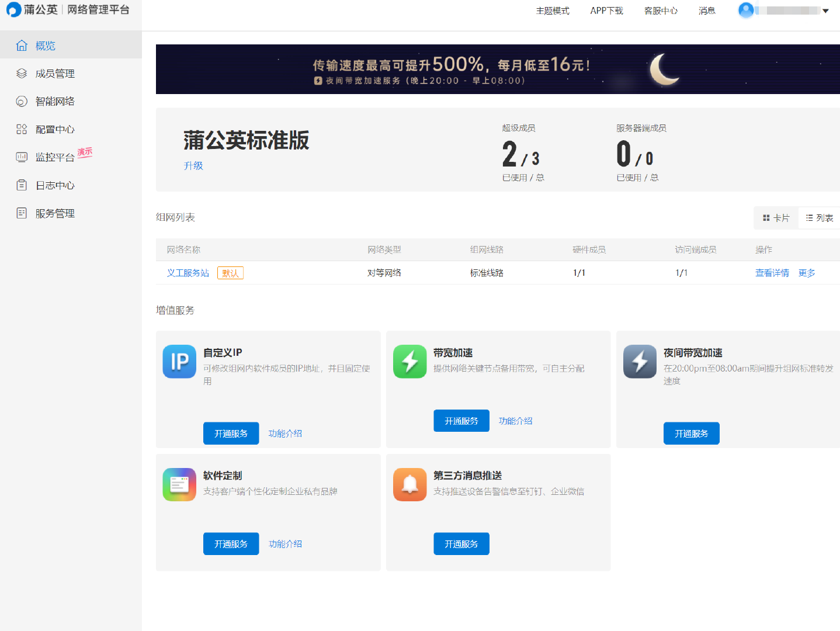
Task: Click 开通服务 for 自定义IP
Action: [x=231, y=434]
